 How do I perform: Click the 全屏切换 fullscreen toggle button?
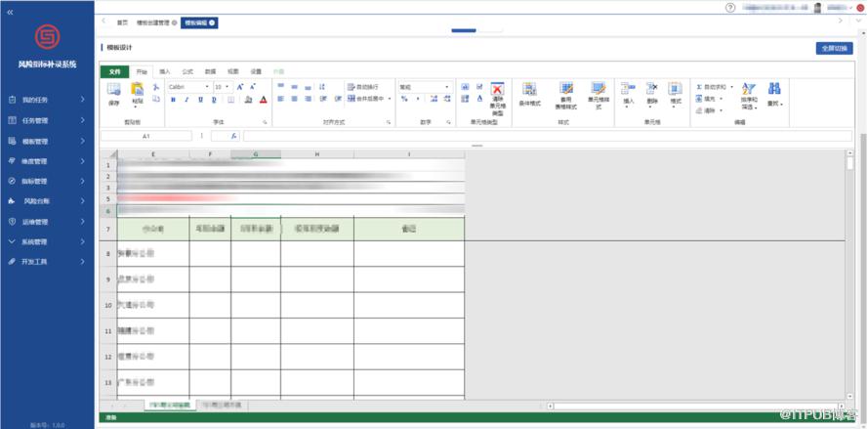(834, 48)
